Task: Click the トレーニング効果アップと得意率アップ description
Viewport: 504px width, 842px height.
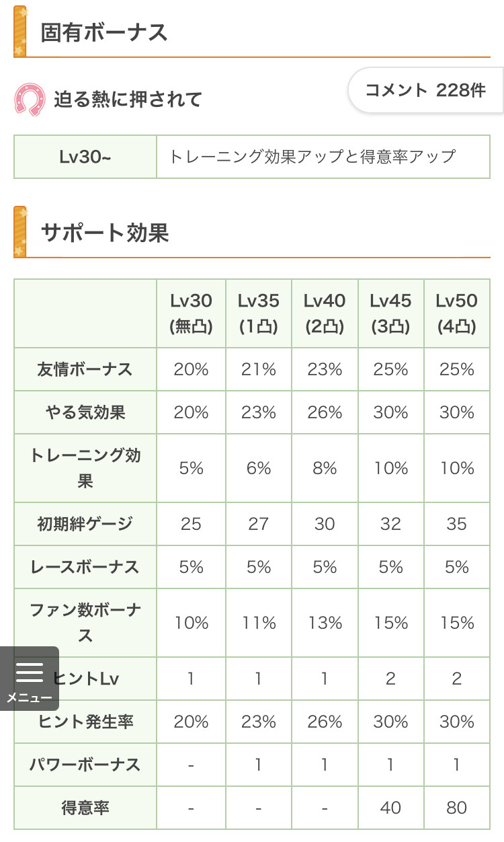Action: (312, 157)
